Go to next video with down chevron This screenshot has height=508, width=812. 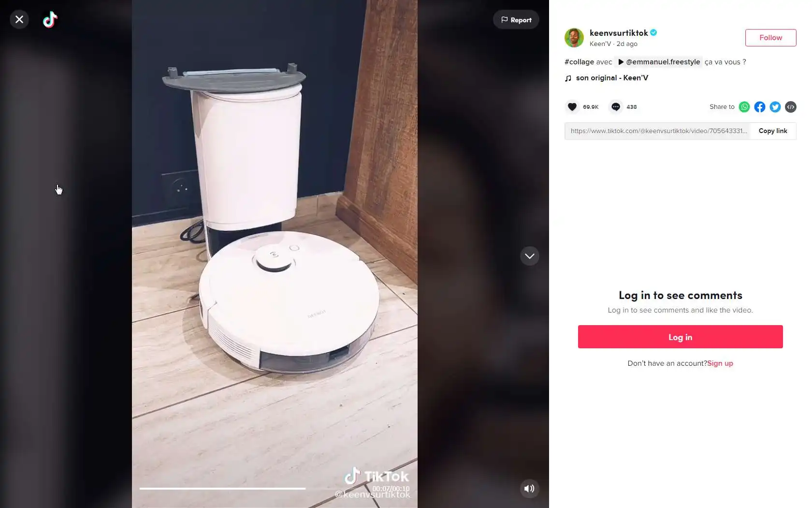[530, 256]
